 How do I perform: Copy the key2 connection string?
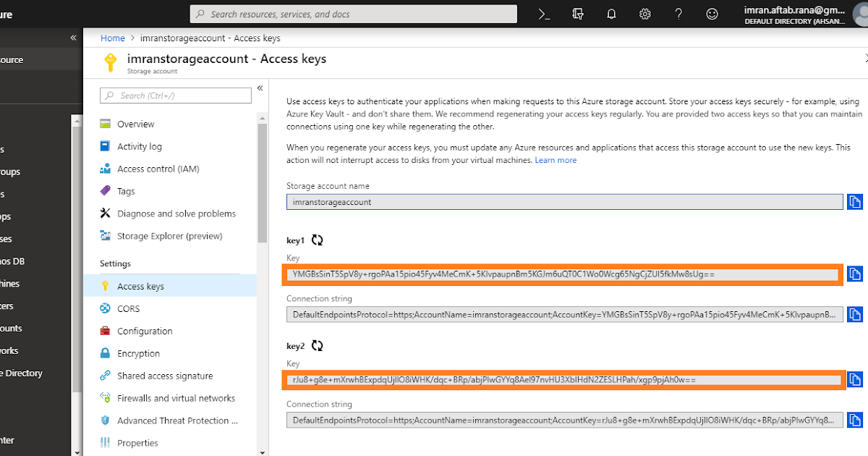click(855, 420)
